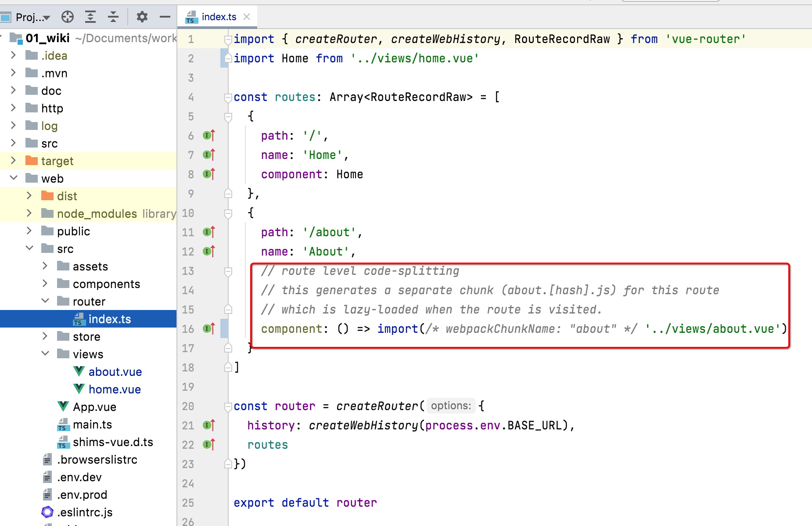The image size is (812, 526).
Task: Expand the .mvn folder
Action: (x=13, y=73)
